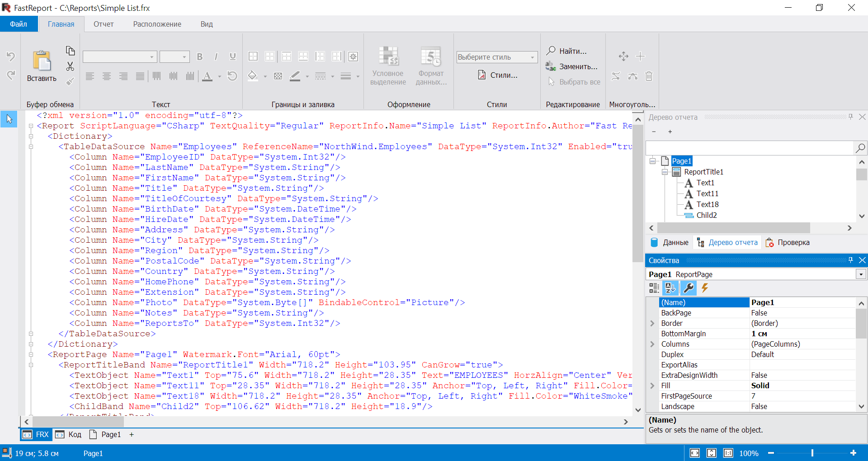This screenshot has height=461, width=868.
Task: Click the polygon delete trash icon
Action: [649, 76]
